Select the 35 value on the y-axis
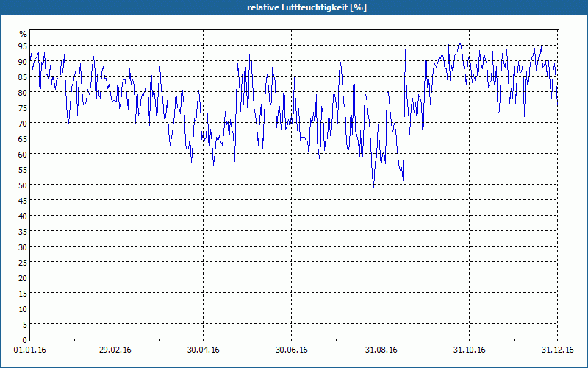 click(23, 231)
